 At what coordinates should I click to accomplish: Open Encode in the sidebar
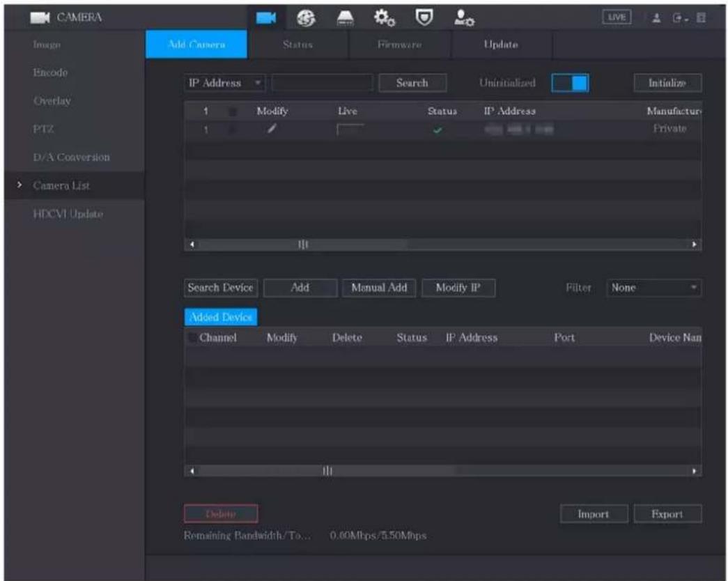click(51, 72)
